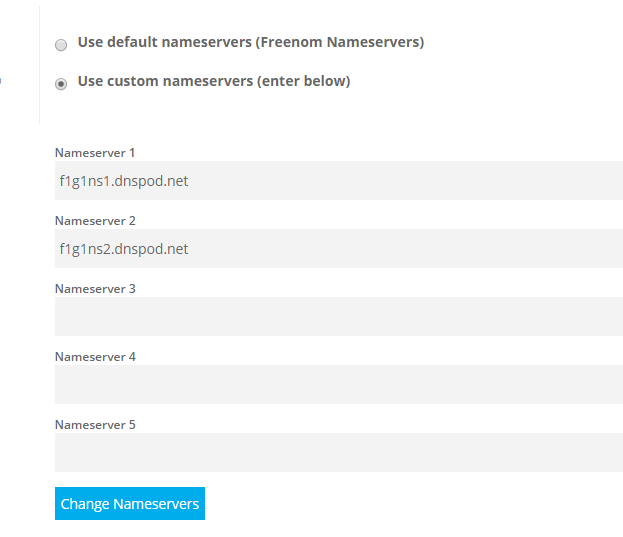The height and width of the screenshot is (537, 623).
Task: Focus the Nameserver 1 input field
Action: [x=339, y=180]
